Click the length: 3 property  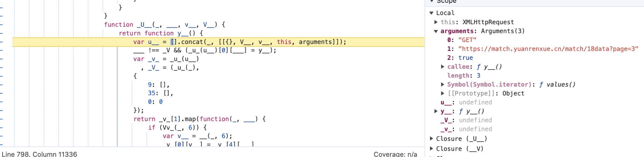point(463,76)
